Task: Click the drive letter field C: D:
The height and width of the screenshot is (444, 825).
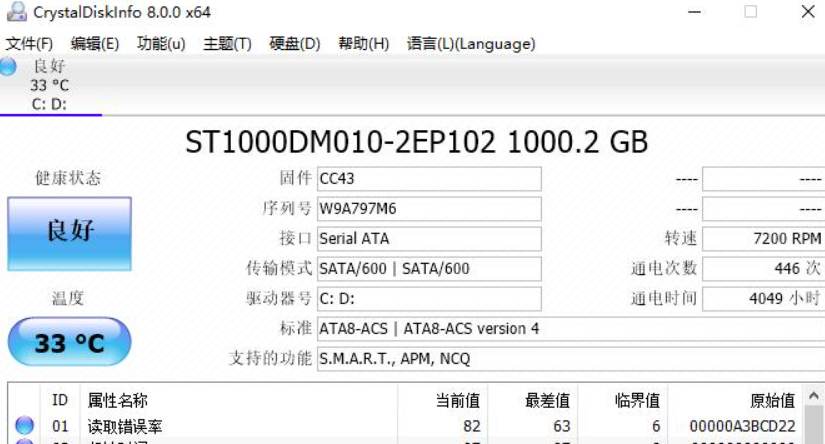Action: pos(429,299)
